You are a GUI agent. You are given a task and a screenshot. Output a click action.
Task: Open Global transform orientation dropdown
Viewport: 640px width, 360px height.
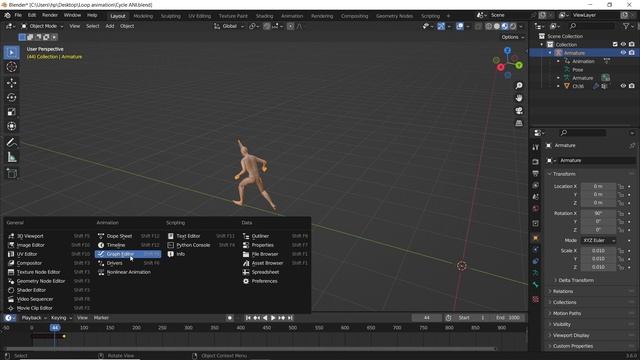[229, 26]
